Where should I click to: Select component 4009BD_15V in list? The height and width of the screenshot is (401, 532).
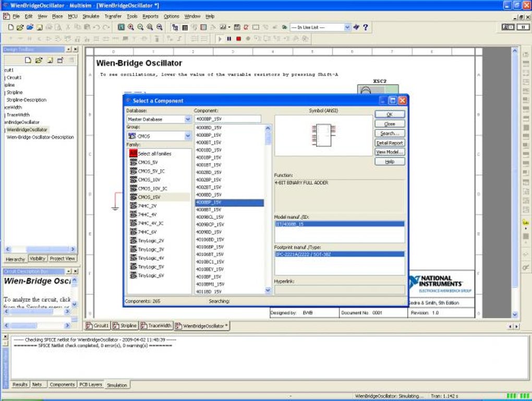click(209, 232)
